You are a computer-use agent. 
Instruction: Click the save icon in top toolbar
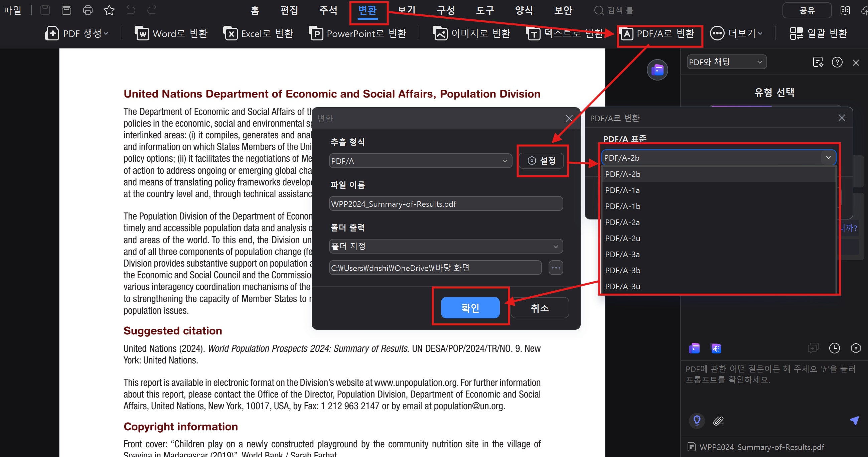point(45,10)
